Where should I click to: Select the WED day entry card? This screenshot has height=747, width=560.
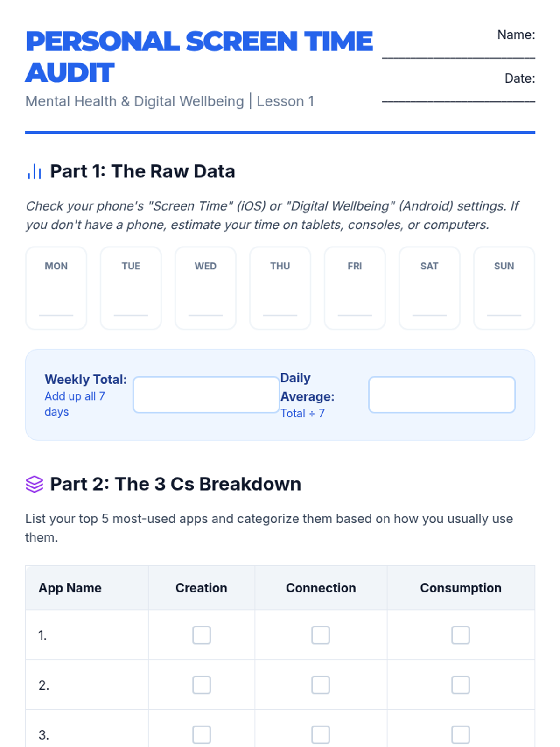pyautogui.click(x=205, y=289)
